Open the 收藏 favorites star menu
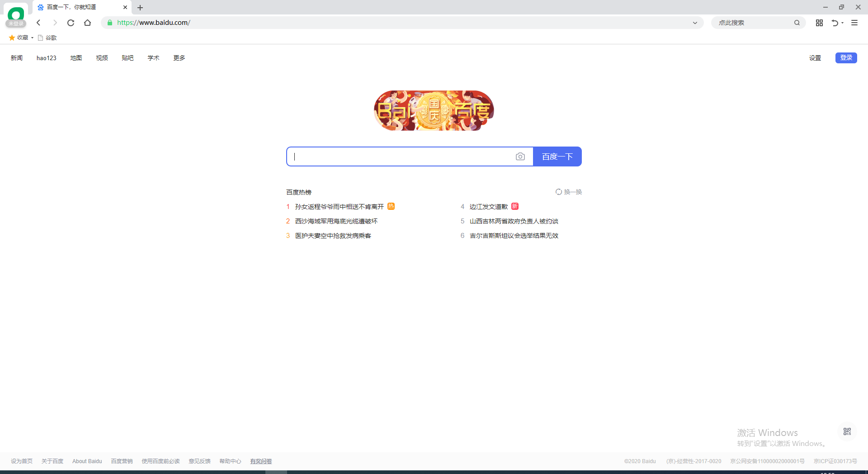The width and height of the screenshot is (868, 474). coord(21,38)
